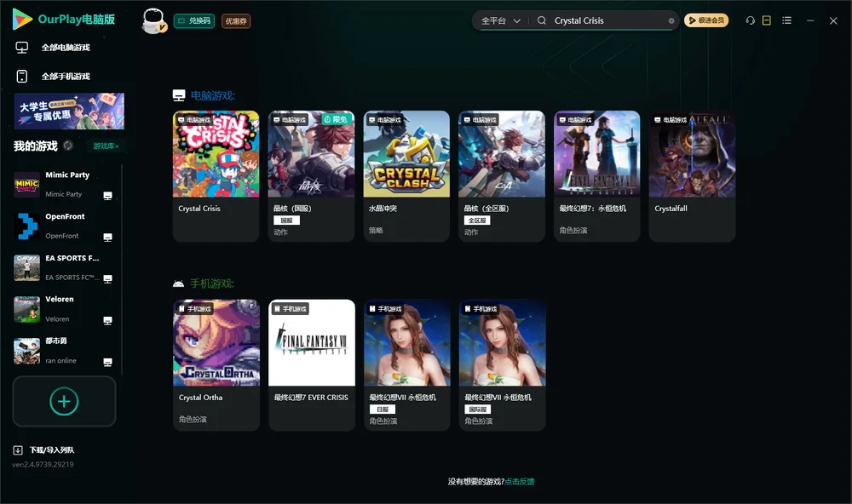
Task: Open the Crystal Crisis PC game card
Action: click(216, 176)
